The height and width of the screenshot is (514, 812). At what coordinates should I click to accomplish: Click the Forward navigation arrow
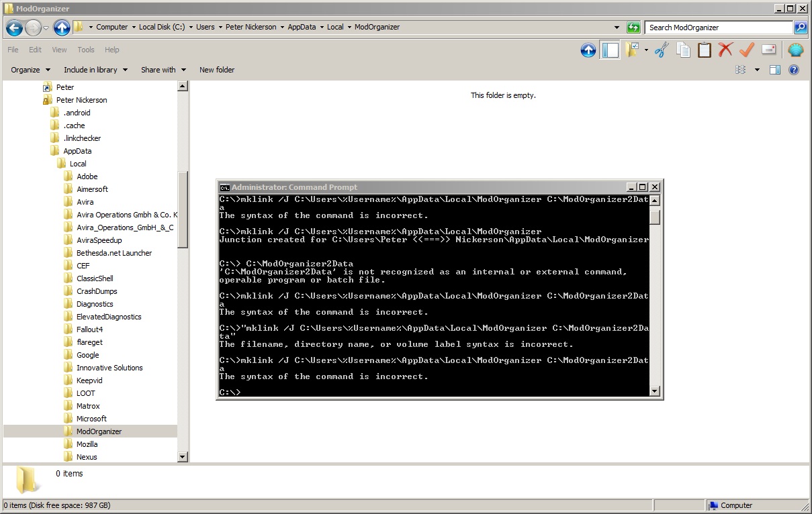click(x=34, y=28)
